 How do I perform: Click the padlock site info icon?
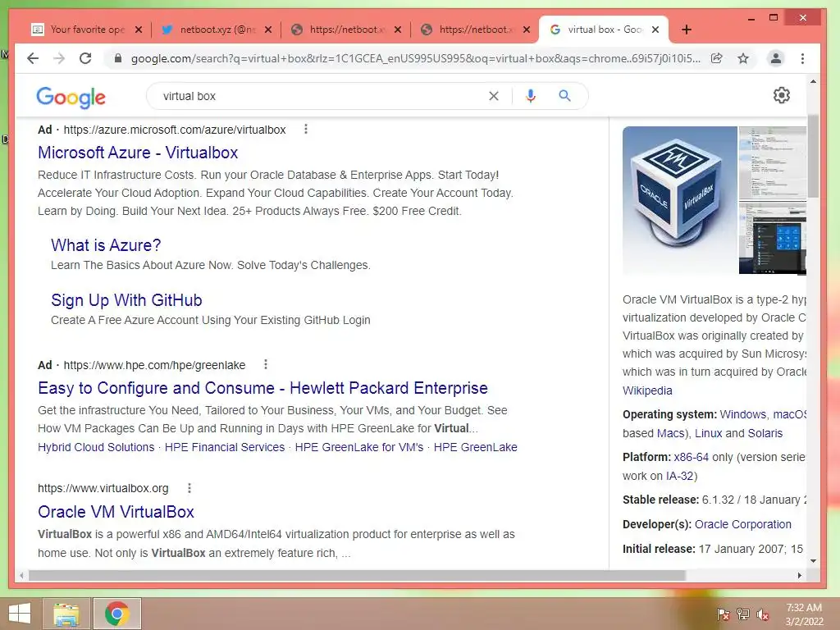(118, 58)
